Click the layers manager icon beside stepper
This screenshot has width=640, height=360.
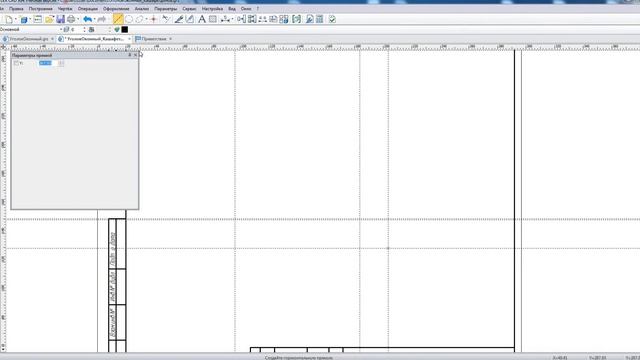coord(91,29)
